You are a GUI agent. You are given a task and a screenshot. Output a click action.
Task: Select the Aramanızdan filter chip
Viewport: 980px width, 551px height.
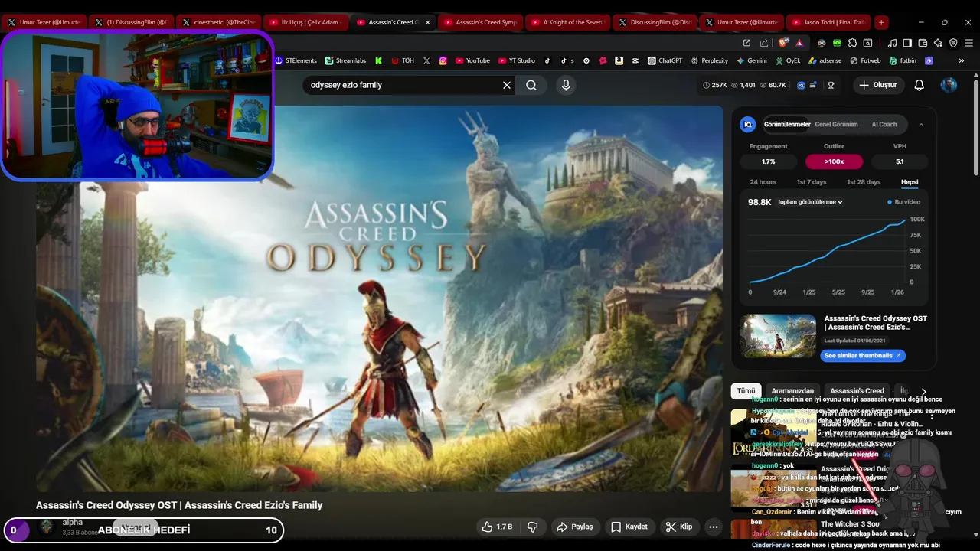pos(792,391)
